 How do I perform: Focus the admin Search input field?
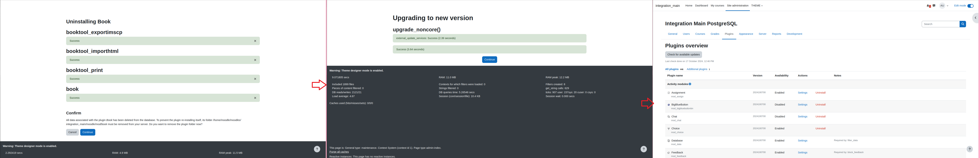click(x=940, y=24)
